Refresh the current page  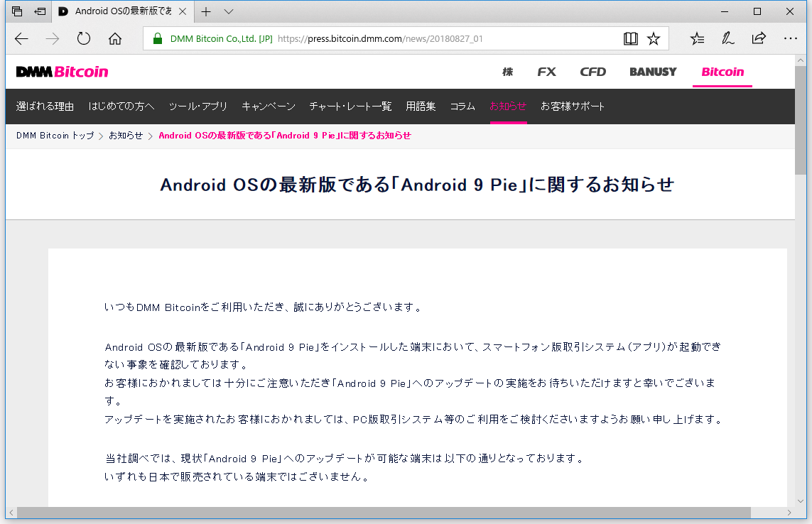(83, 38)
